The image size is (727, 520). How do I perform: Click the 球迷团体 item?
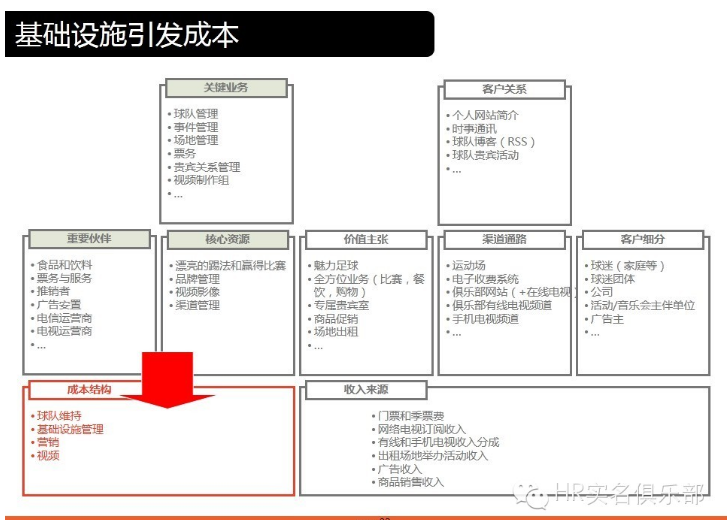pyautogui.click(x=613, y=279)
